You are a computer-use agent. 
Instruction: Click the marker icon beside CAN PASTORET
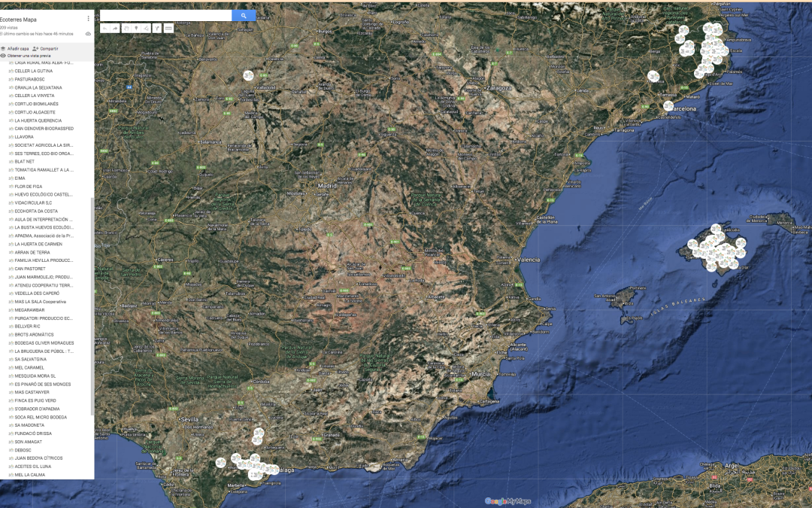tap(11, 269)
